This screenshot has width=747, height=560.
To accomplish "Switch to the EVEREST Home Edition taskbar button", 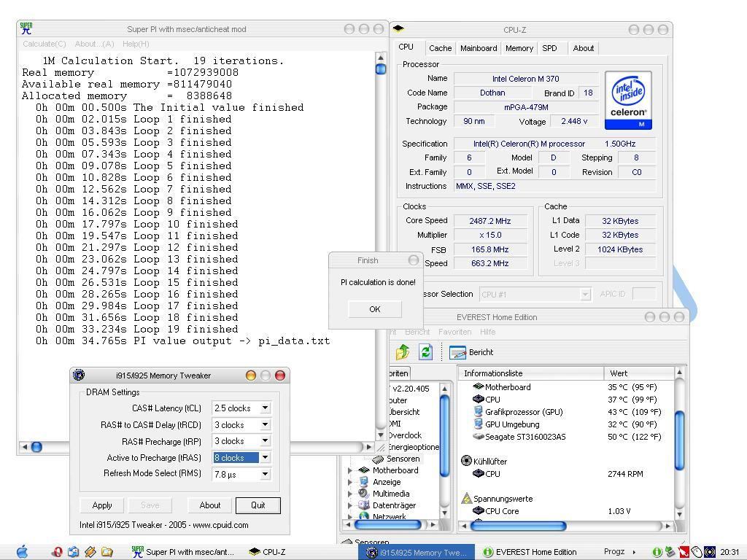I will (x=531, y=552).
